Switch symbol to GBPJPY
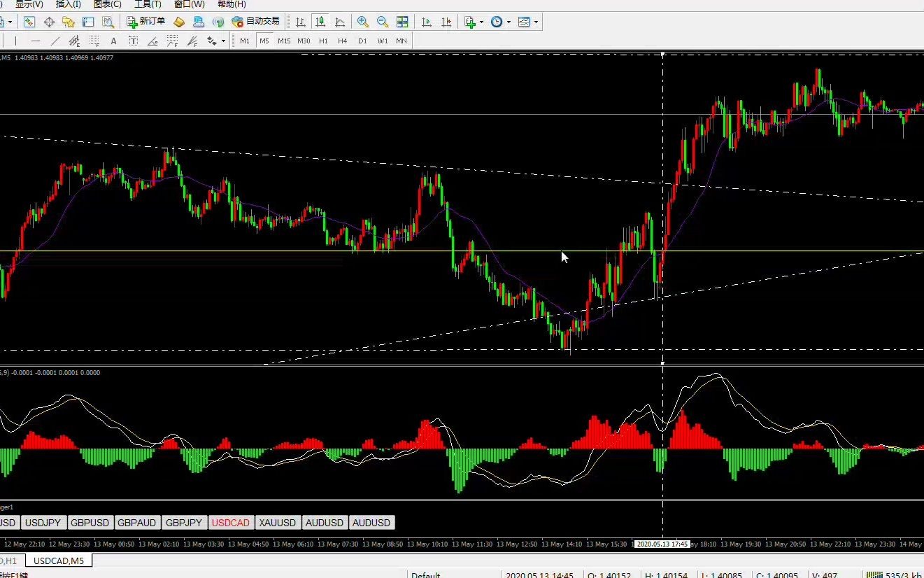Image resolution: width=924 pixels, height=578 pixels. pyautogui.click(x=185, y=523)
